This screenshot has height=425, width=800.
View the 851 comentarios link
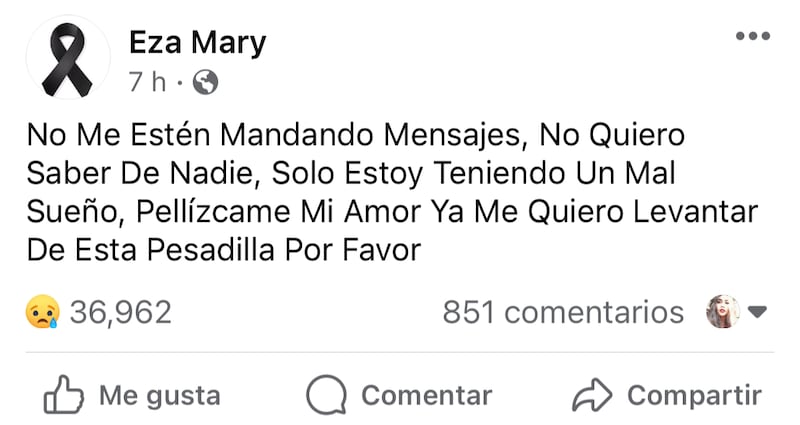click(563, 312)
